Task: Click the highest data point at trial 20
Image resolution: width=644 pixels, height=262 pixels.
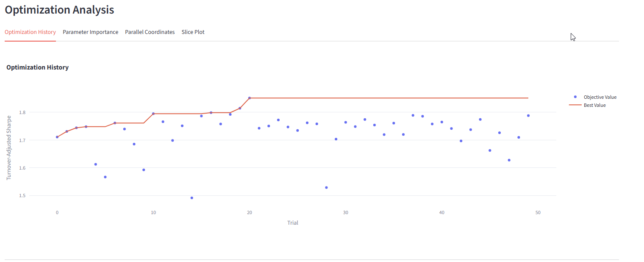Action: (x=250, y=98)
